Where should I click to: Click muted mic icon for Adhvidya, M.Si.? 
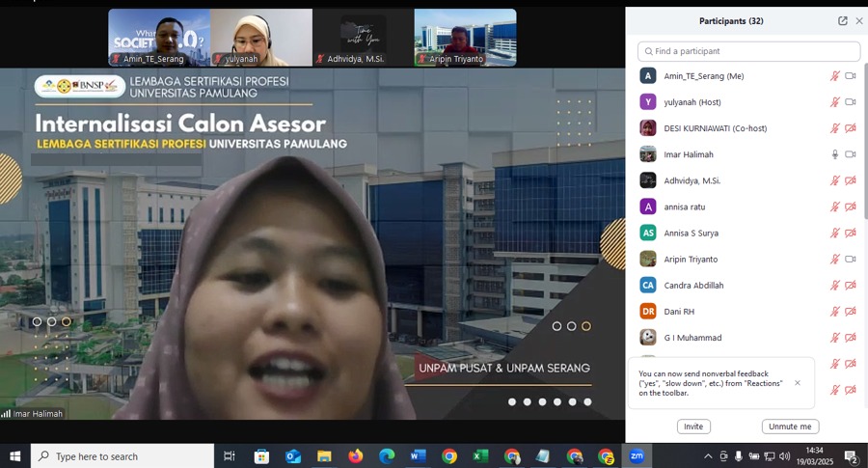click(x=835, y=180)
